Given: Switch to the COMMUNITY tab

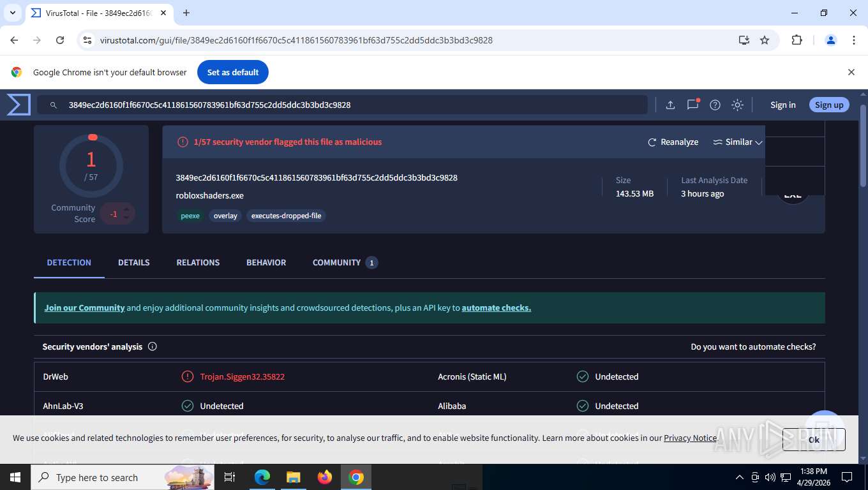Looking at the screenshot, I should point(345,262).
